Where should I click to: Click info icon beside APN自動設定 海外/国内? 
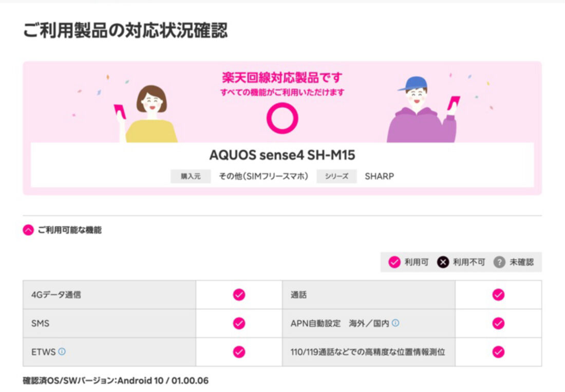(x=395, y=323)
